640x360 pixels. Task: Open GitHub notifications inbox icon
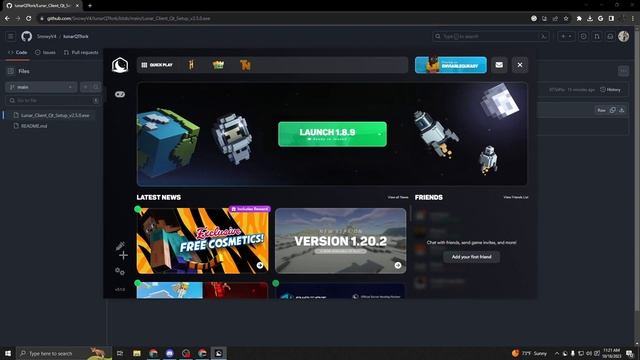(x=610, y=36)
